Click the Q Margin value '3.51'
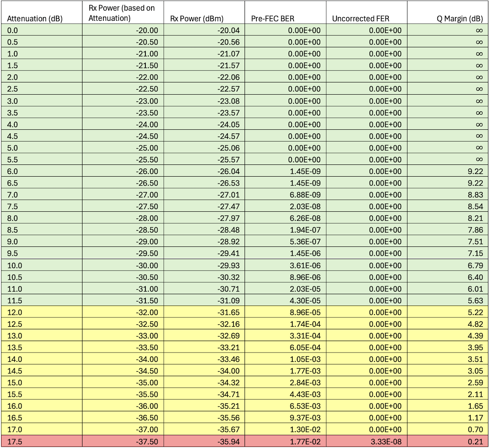The image size is (490, 448). coord(448,359)
